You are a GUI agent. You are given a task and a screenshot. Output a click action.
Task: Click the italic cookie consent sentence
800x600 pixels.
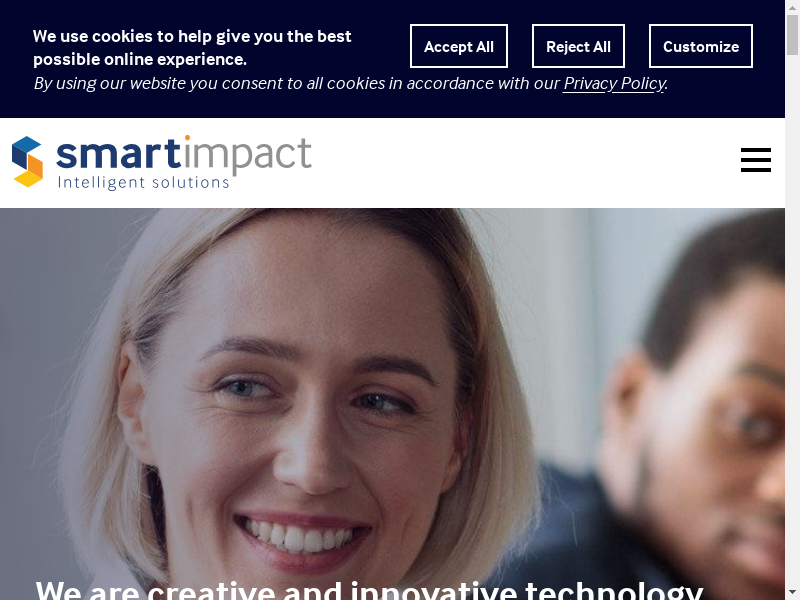(x=351, y=83)
